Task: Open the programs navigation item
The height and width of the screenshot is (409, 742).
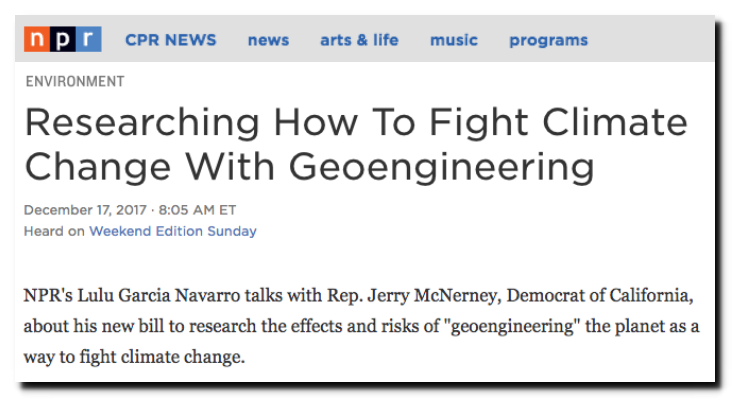Action: pos(548,41)
